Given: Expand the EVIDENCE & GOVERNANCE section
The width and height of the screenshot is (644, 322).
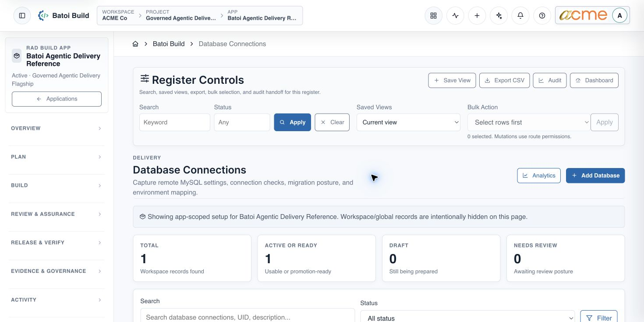Looking at the screenshot, I should (57, 271).
